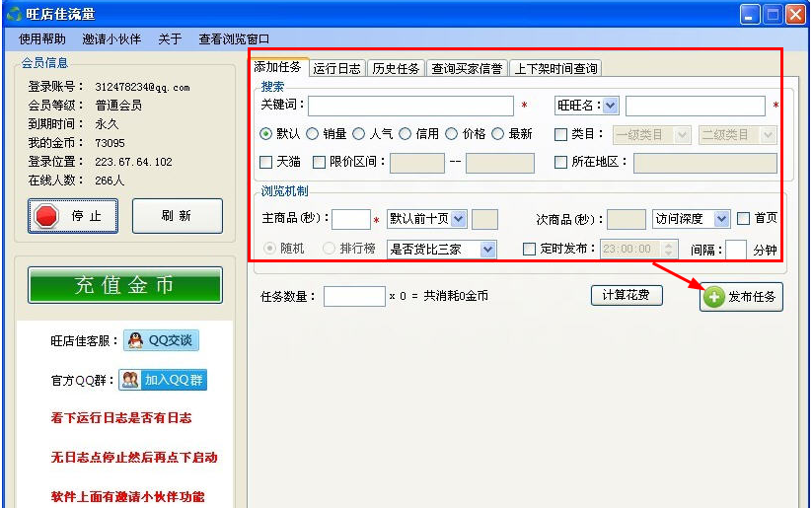Switch to the 添加任务 tab
The height and width of the screenshot is (508, 812).
point(278,67)
